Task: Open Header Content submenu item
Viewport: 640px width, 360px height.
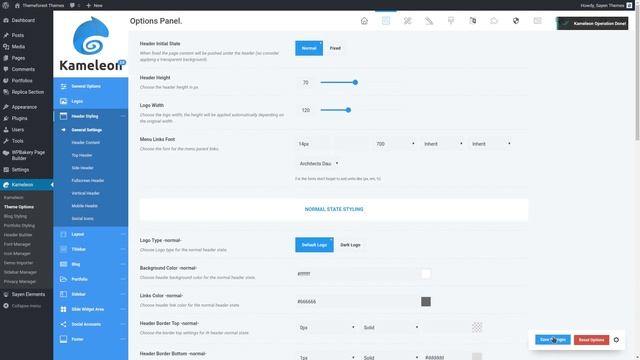Action: [x=86, y=142]
